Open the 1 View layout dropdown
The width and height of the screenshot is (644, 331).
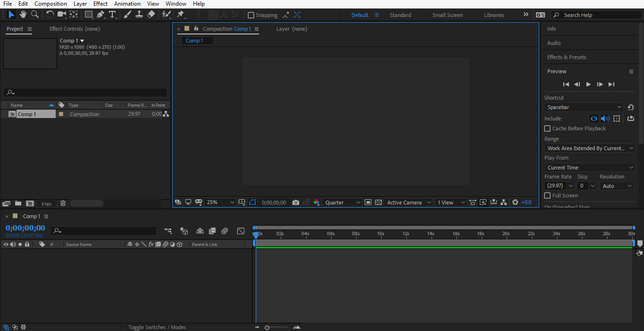click(451, 203)
